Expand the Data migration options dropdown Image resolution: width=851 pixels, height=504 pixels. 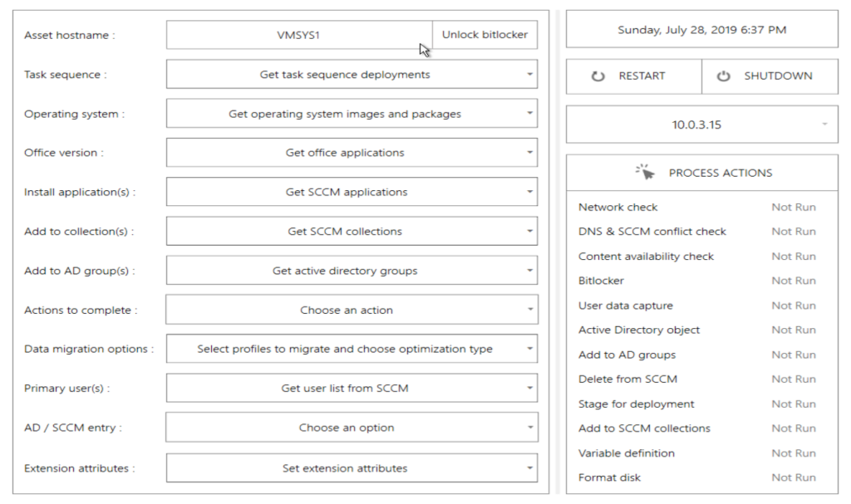352,350
